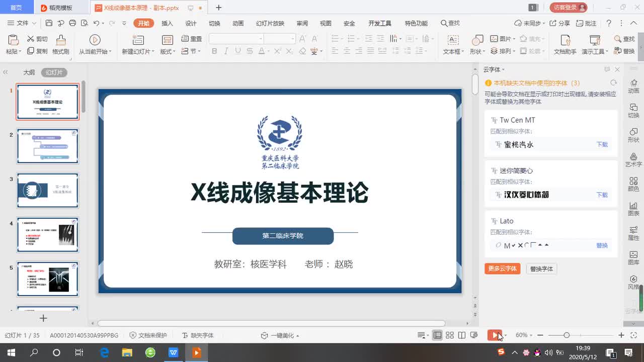Click the slideshow play button in status bar
Screen dimensions: 644x362
[495, 335]
